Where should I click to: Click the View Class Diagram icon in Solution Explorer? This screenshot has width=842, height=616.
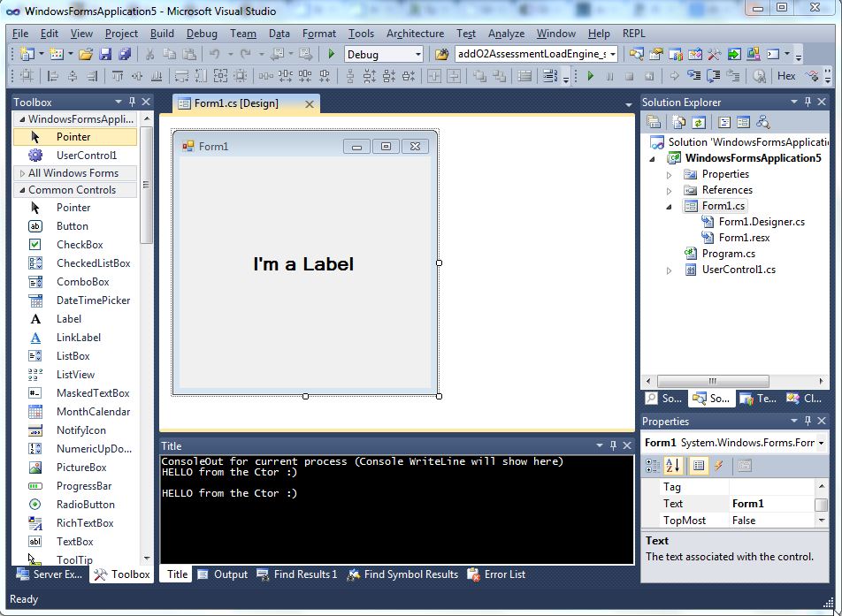(x=763, y=122)
